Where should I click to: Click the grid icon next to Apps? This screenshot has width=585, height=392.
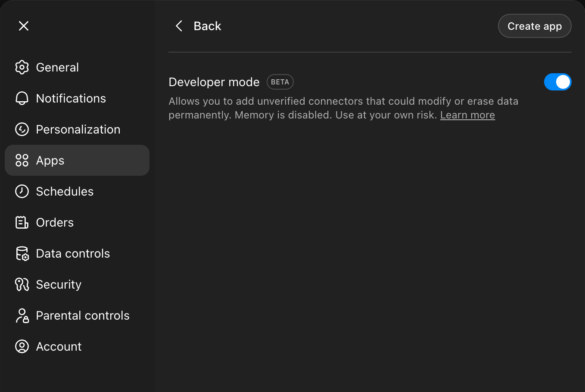coord(22,160)
